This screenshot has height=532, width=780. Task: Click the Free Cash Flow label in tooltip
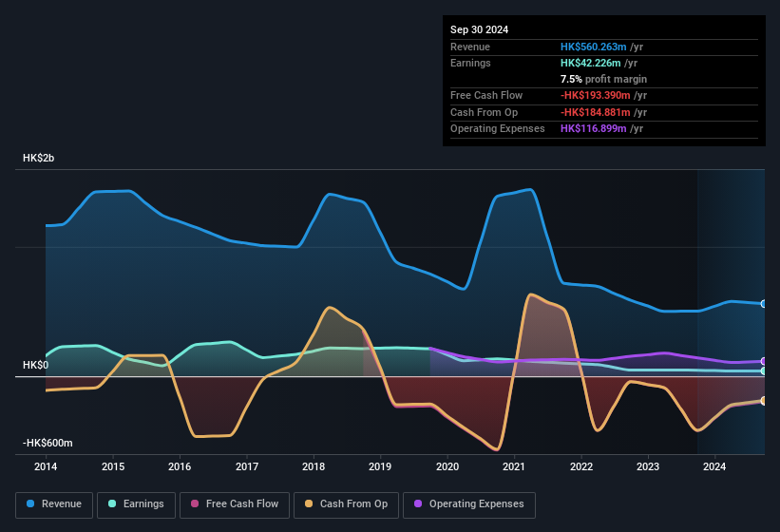(486, 95)
